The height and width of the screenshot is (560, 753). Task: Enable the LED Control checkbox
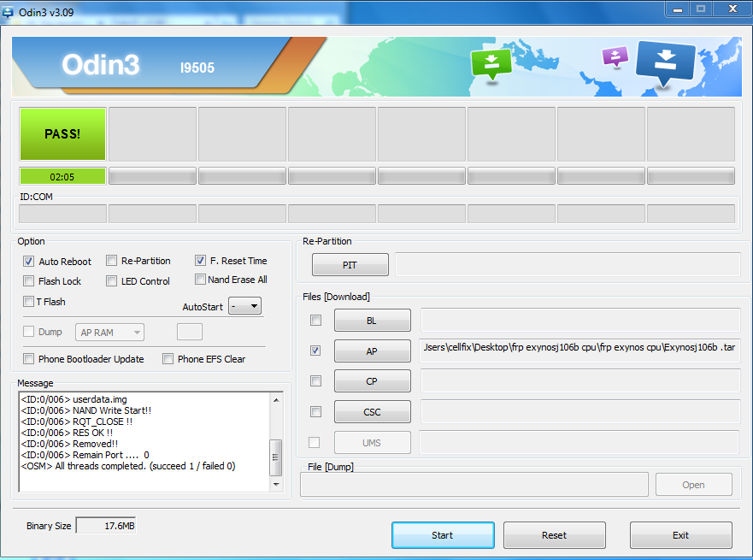(111, 281)
